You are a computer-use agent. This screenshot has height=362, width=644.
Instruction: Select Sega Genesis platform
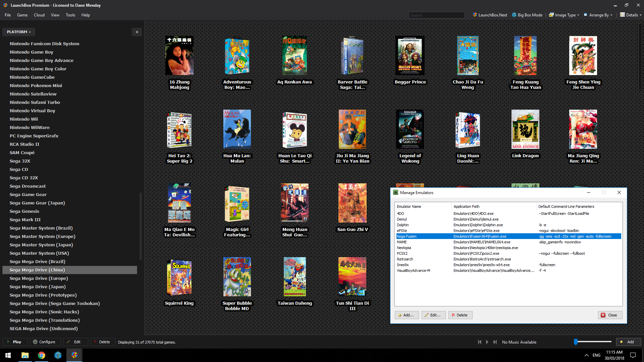(x=70, y=211)
